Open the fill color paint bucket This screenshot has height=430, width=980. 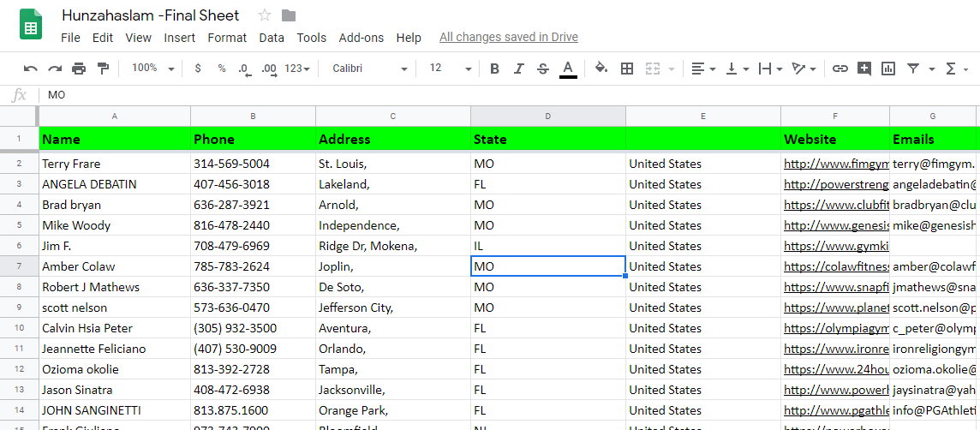(601, 69)
